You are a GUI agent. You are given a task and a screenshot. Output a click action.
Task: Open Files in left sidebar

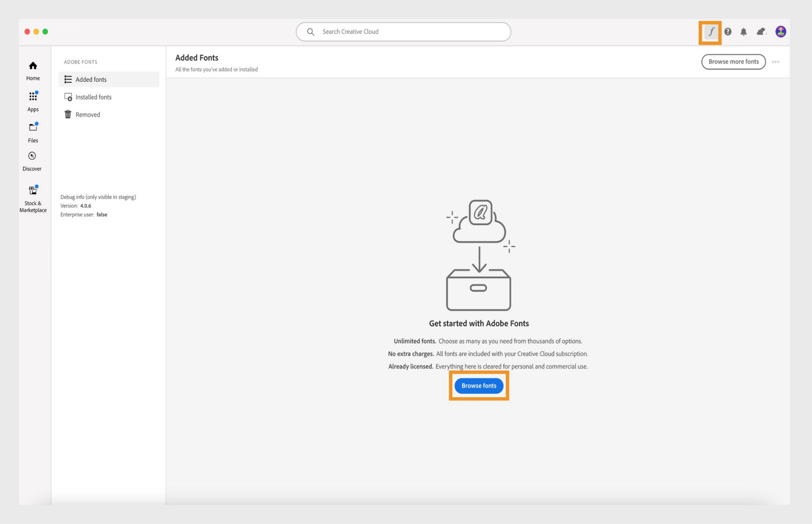click(x=33, y=132)
